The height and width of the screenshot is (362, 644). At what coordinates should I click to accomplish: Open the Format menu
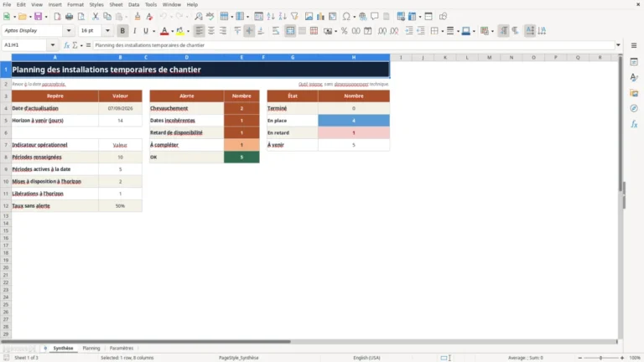(75, 4)
